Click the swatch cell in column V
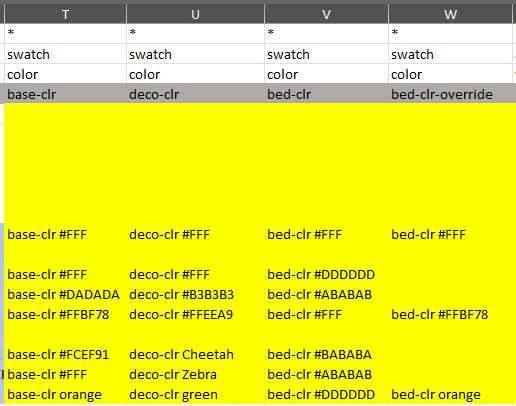516x406 pixels. (326, 54)
